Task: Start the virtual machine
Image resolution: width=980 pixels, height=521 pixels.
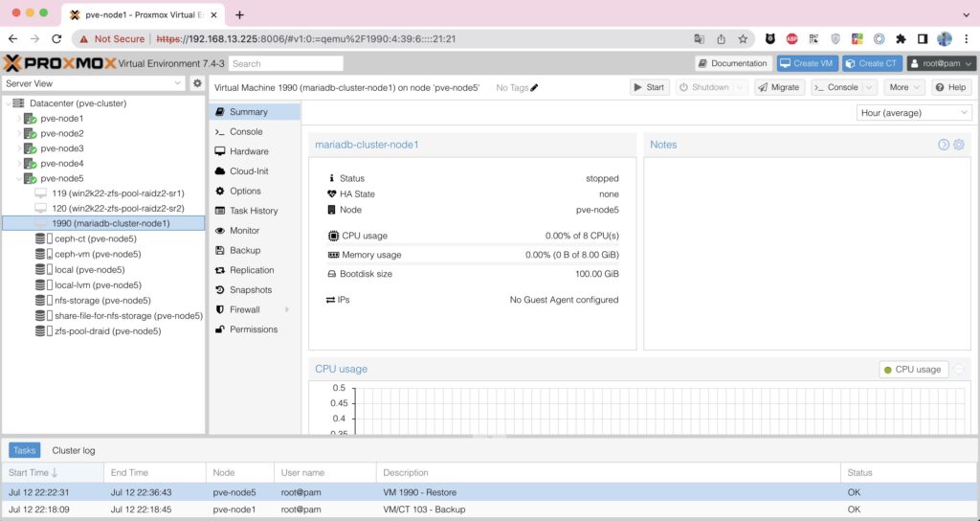Action: [650, 87]
